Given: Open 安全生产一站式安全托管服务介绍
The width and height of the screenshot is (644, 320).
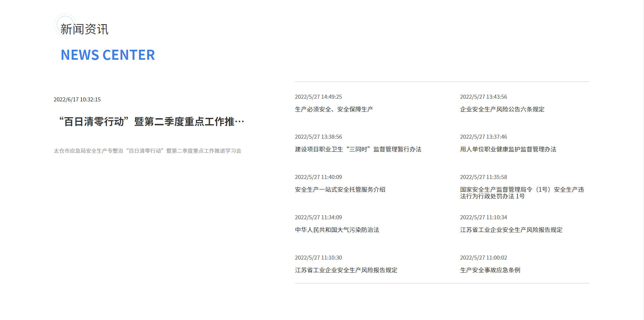Looking at the screenshot, I should (x=340, y=189).
